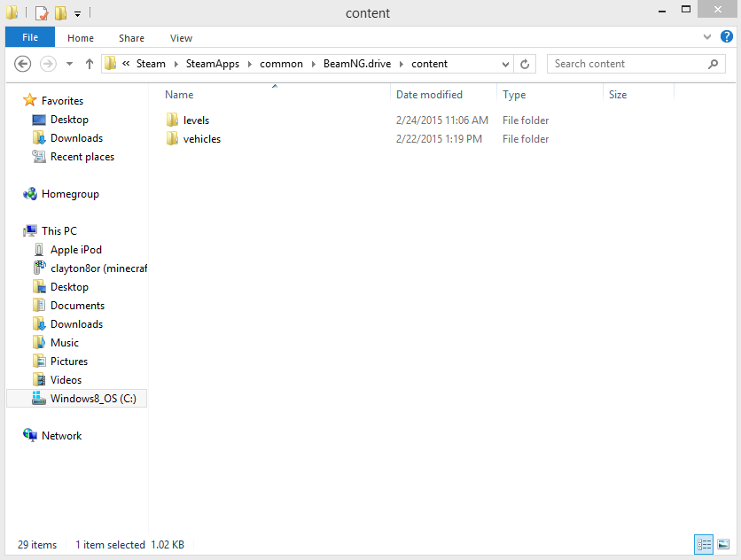741x560 pixels.
Task: Expand arrow after BeamNG.drive breadcrumb
Action: tap(402, 64)
